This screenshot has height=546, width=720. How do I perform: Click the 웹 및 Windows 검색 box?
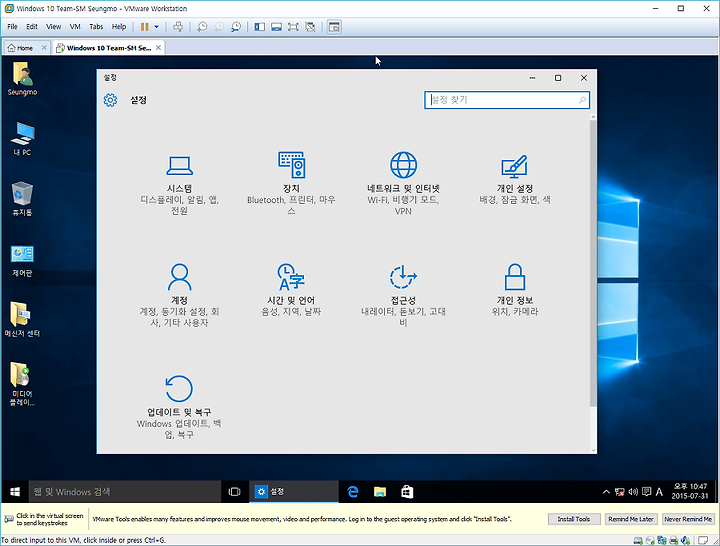point(125,492)
